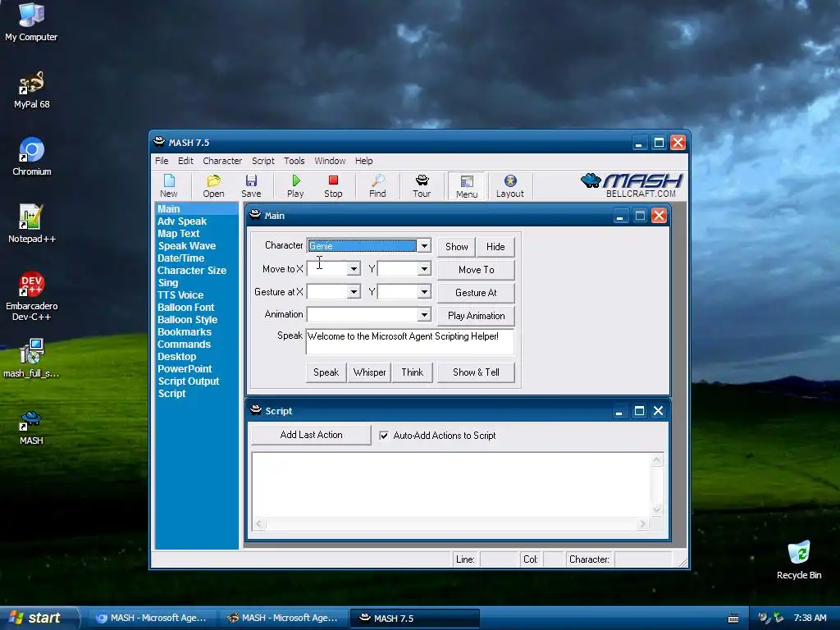Select Map Text in sidebar
This screenshot has height=630, width=840.
click(x=178, y=234)
